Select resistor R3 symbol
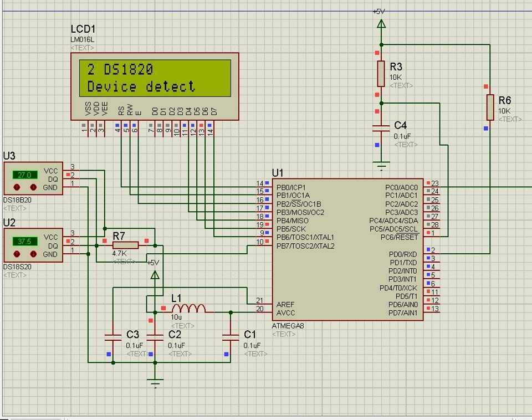The width and height of the screenshot is (532, 420). click(381, 74)
